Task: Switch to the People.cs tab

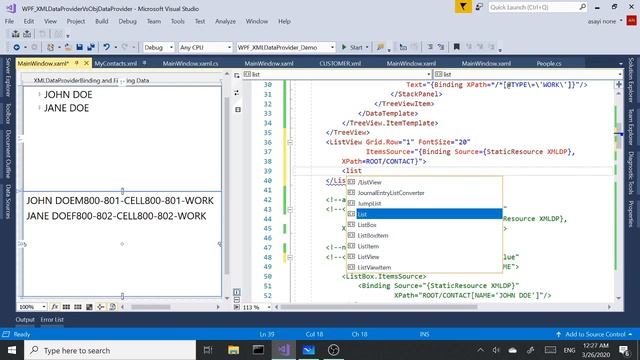Action: click(x=549, y=63)
